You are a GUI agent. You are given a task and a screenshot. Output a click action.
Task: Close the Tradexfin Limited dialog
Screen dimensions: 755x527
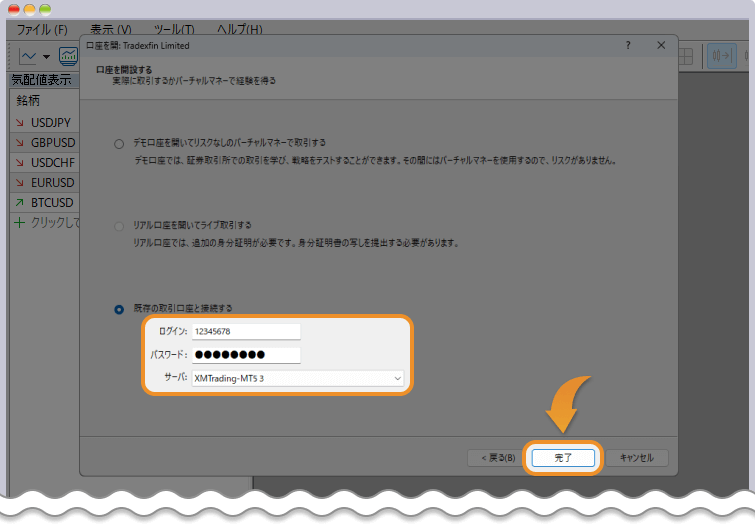point(661,45)
